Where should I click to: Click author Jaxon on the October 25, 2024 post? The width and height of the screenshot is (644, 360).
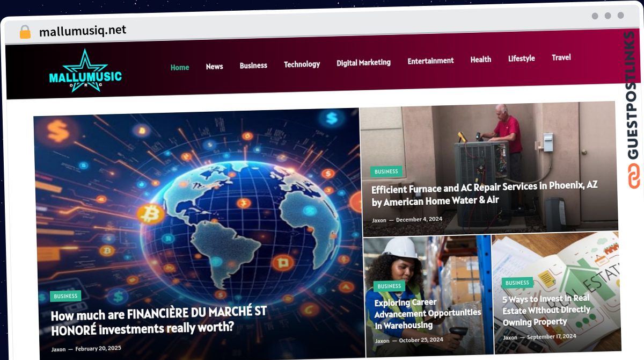click(382, 341)
